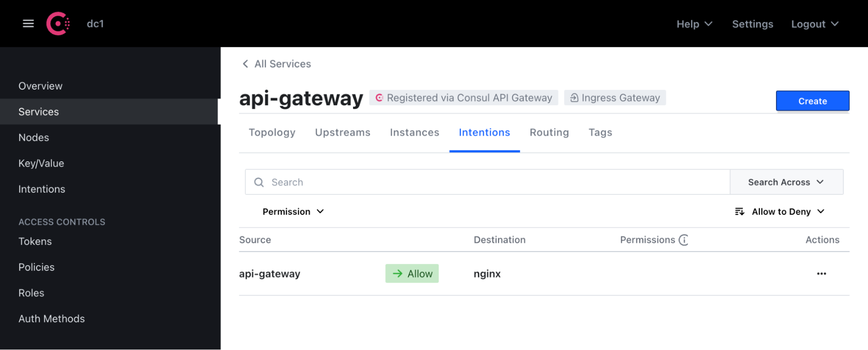Open the actions ellipsis for the nginx intention
Viewport: 868px width, 350px height.
(821, 273)
